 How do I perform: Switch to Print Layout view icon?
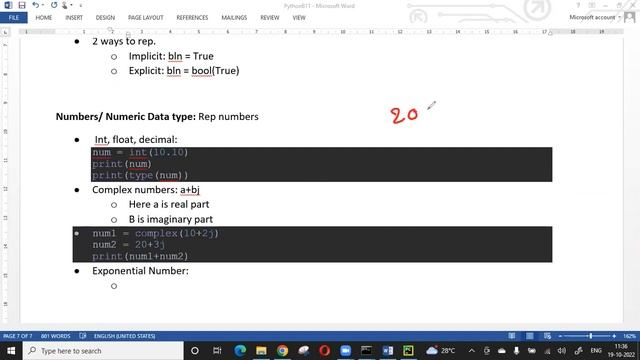tap(529, 336)
